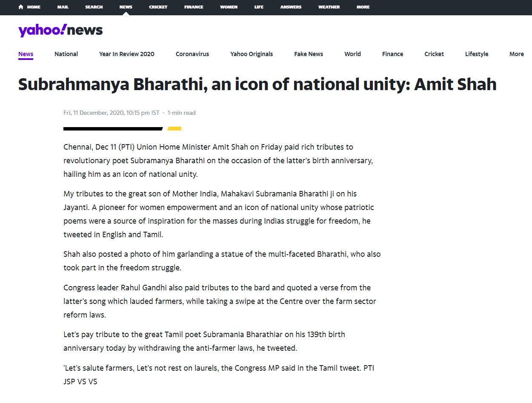Viewport: 532px width, 403px height.
Task: Go to Cricket in the top black bar
Action: (158, 7)
